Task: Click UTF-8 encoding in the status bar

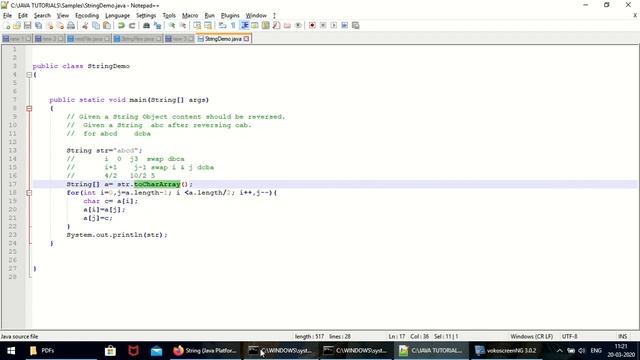Action: (x=569, y=336)
